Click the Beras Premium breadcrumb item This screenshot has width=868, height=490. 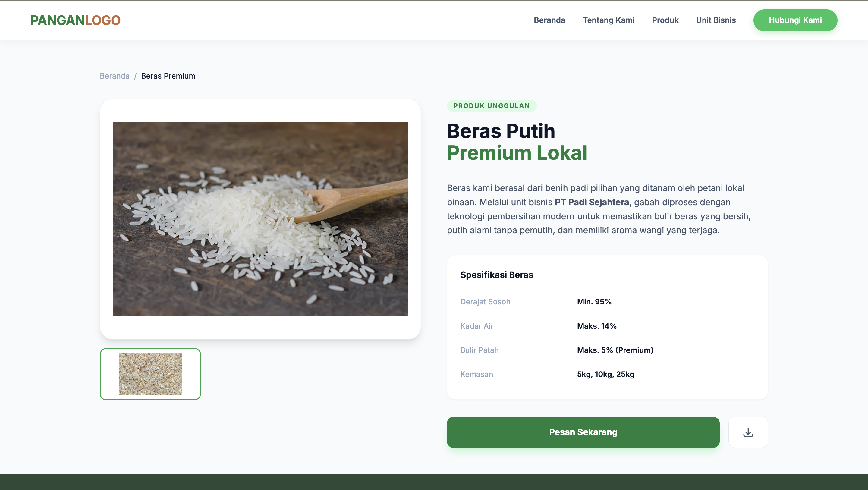coord(168,76)
